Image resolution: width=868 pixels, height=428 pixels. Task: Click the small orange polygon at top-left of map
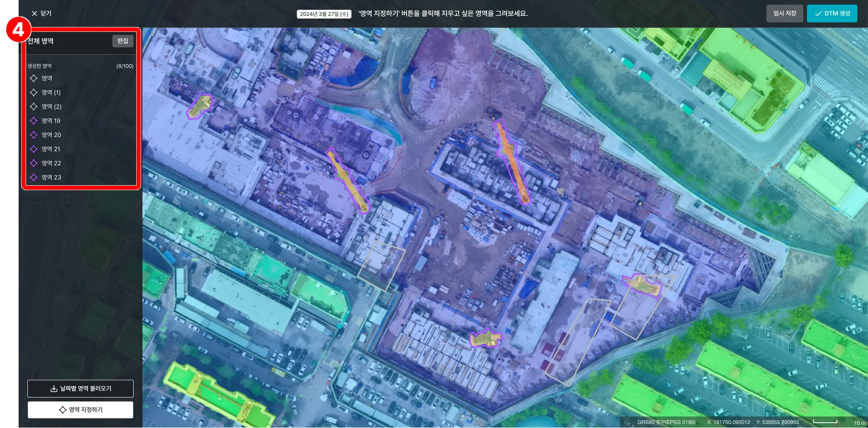pos(200,106)
